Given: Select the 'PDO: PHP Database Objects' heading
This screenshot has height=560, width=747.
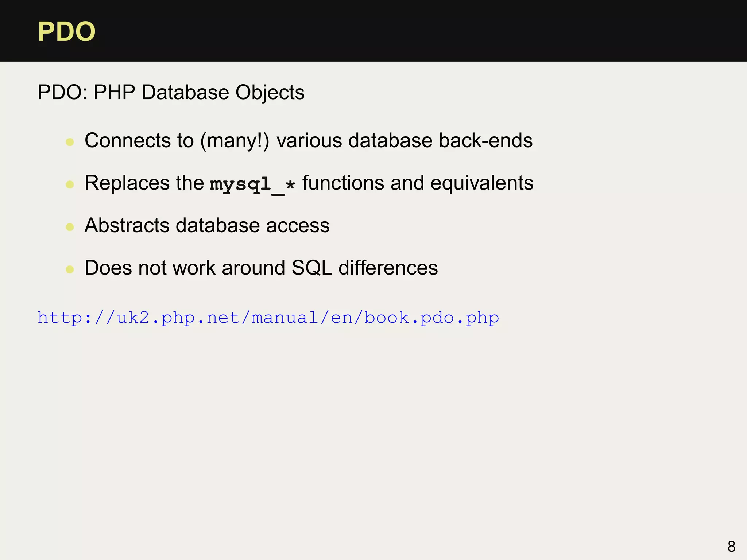Looking at the screenshot, I should [171, 92].
